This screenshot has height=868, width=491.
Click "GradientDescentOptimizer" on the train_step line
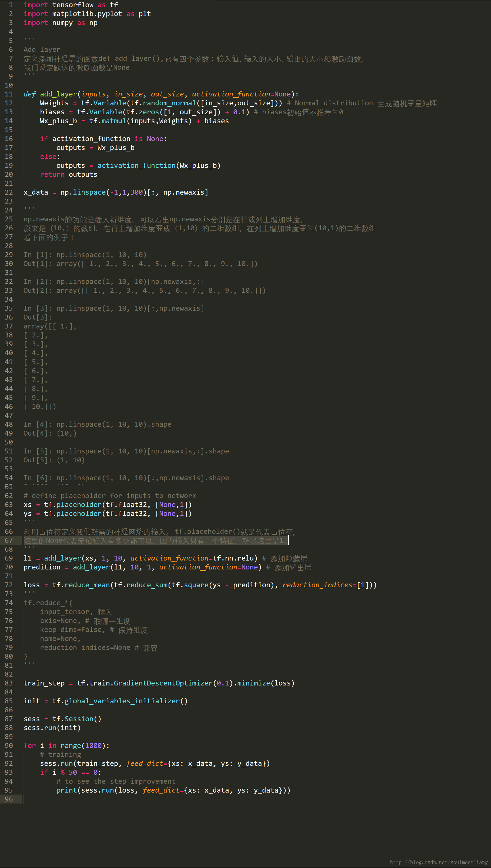pos(163,683)
